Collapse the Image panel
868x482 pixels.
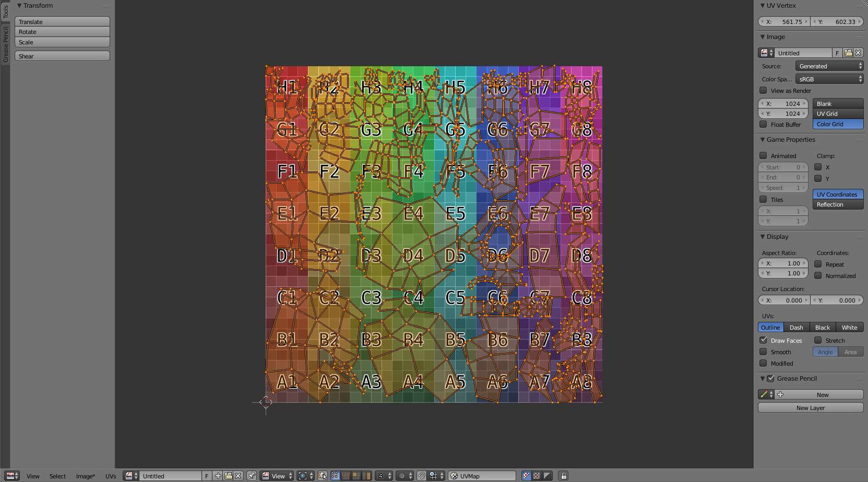click(x=763, y=37)
